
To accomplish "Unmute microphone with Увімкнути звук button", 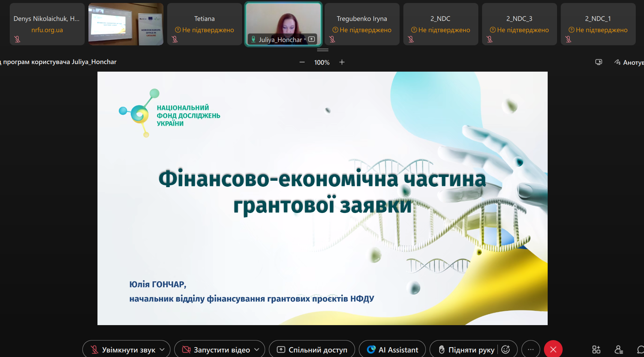I will coord(123,349).
